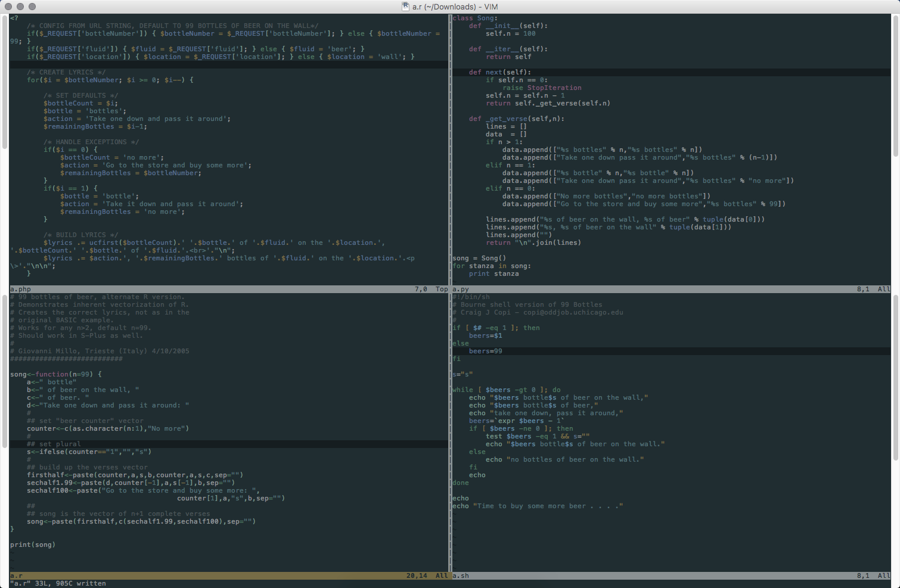Minimize the VIM window with yellow button
900x588 pixels.
(x=20, y=7)
